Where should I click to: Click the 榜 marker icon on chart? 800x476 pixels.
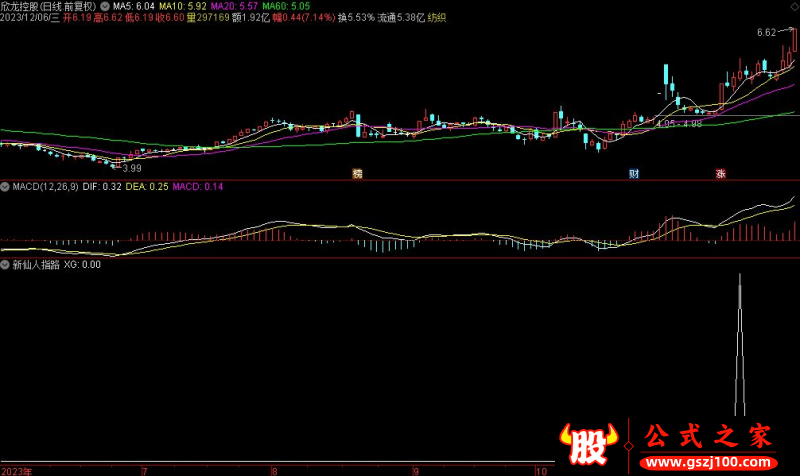357,173
